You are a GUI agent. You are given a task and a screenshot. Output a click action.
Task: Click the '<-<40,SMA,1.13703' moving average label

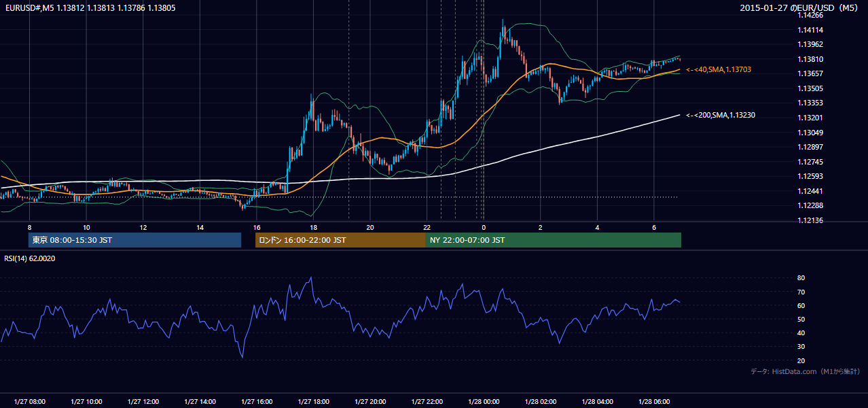click(718, 69)
